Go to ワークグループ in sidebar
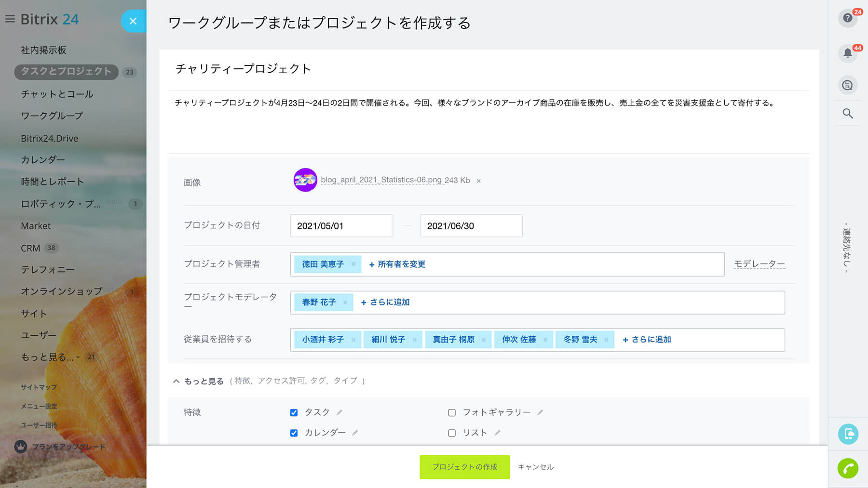This screenshot has height=488, width=868. [x=52, y=116]
